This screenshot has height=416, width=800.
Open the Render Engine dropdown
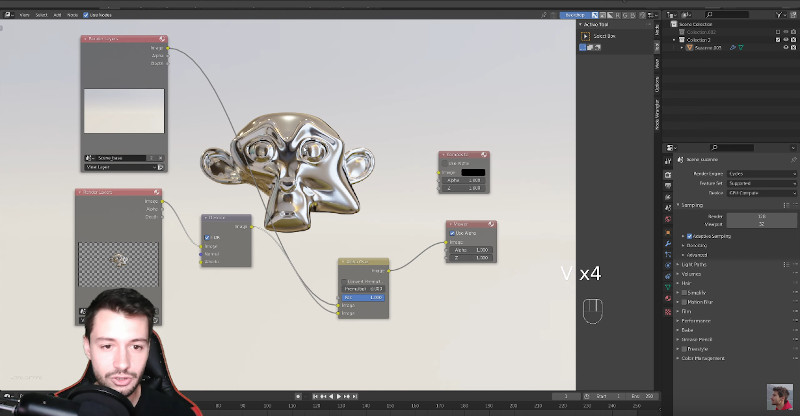[761, 174]
